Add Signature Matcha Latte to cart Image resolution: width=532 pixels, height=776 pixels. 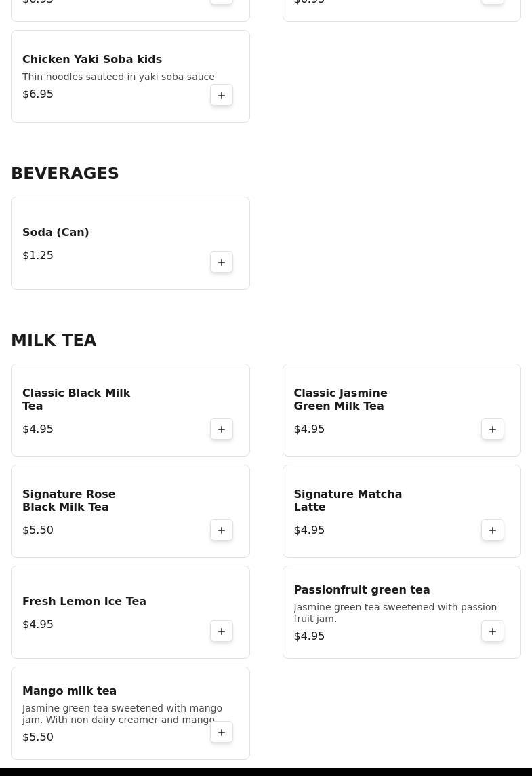coord(493,530)
